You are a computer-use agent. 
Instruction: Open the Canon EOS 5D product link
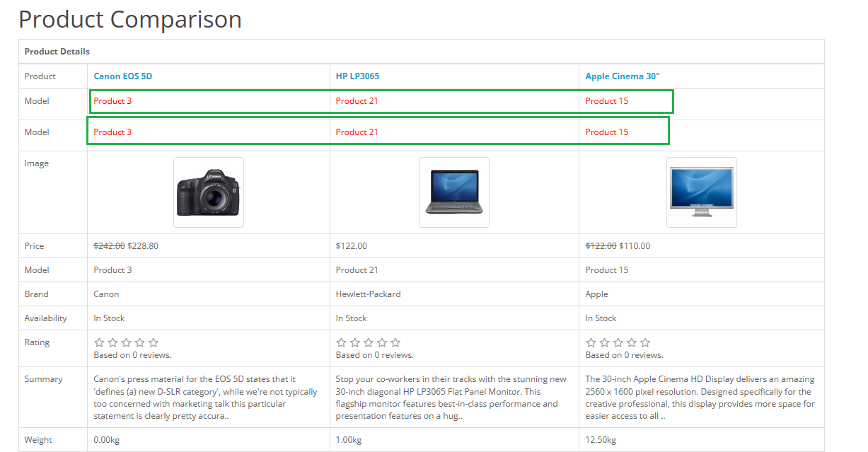(122, 76)
